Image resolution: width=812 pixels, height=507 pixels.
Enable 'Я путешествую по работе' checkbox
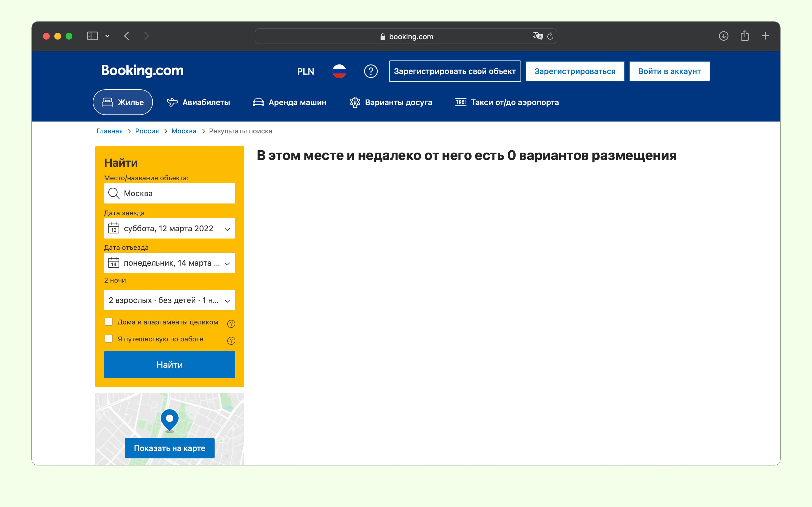click(109, 339)
